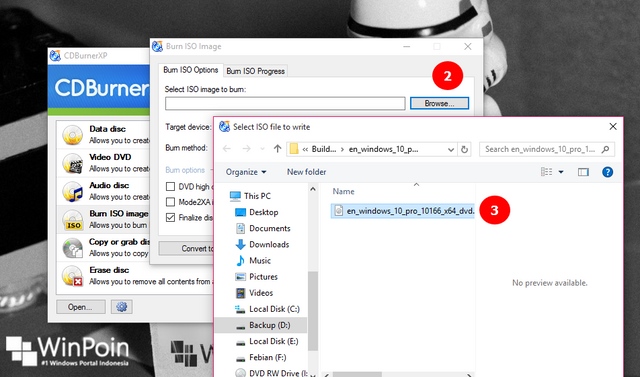Open the Videos folder
The width and height of the screenshot is (640, 377).
pos(254,293)
